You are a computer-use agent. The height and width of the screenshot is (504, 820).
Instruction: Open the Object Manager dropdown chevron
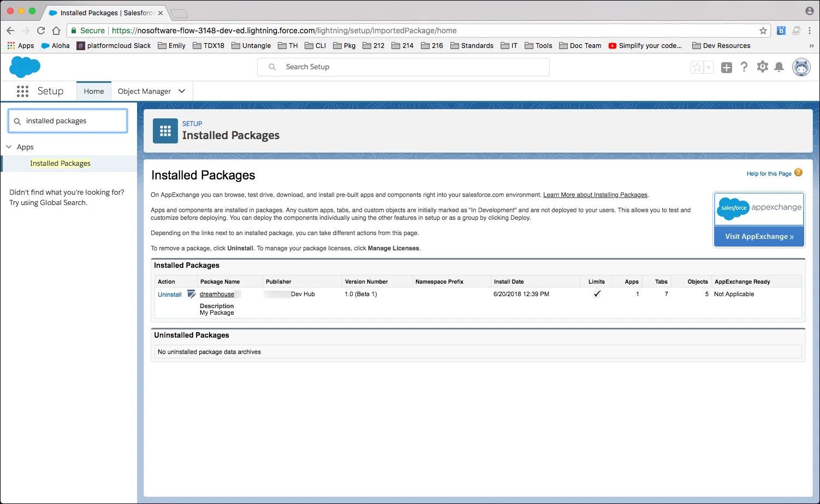point(182,91)
